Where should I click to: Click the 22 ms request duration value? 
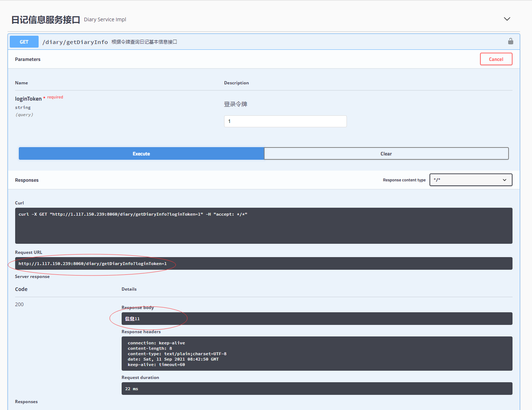pyautogui.click(x=132, y=389)
